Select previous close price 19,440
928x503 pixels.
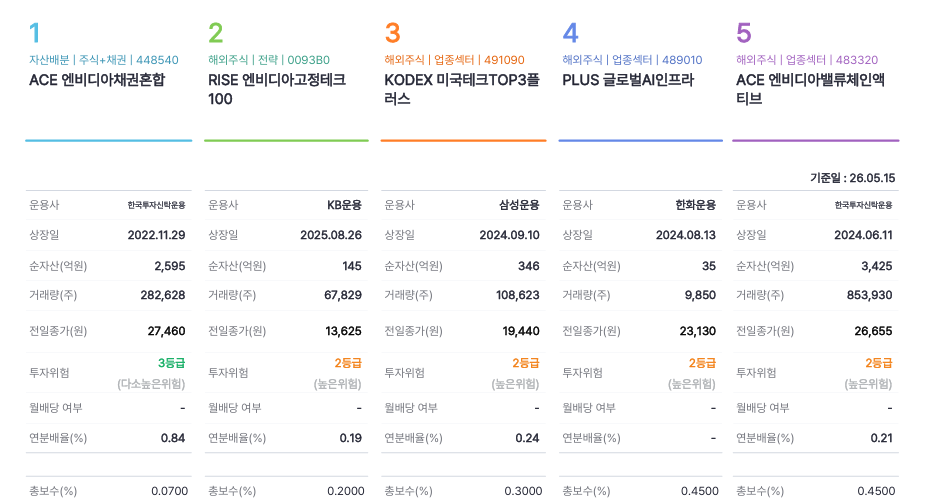521,331
